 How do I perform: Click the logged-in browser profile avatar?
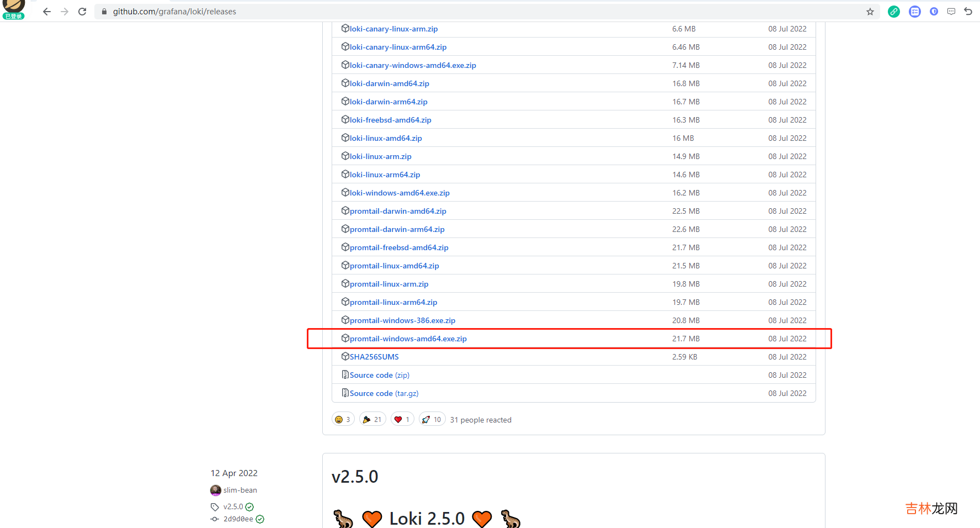click(14, 9)
